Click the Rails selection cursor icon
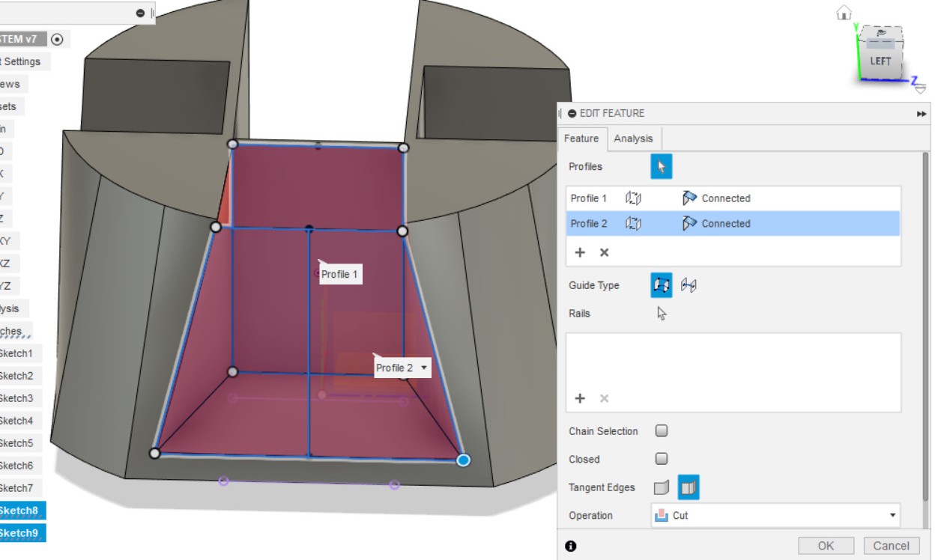935x560 pixels. tap(662, 314)
